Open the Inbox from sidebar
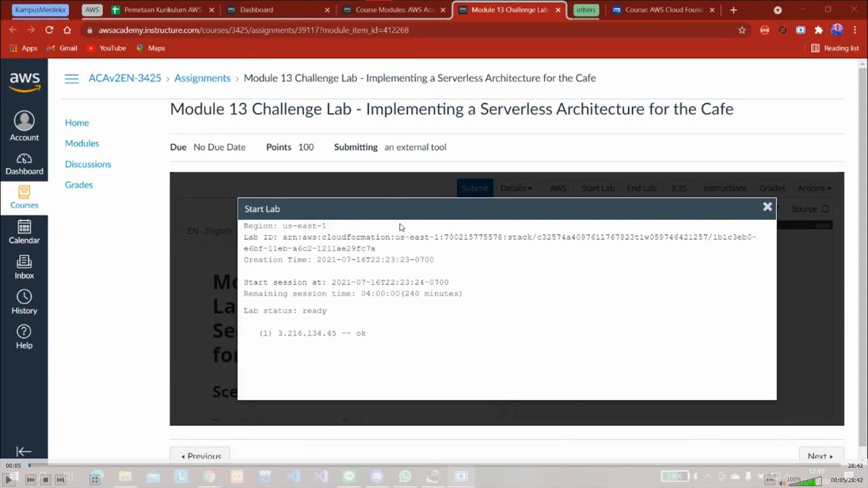Screen dimensions: 868x488 [24, 267]
